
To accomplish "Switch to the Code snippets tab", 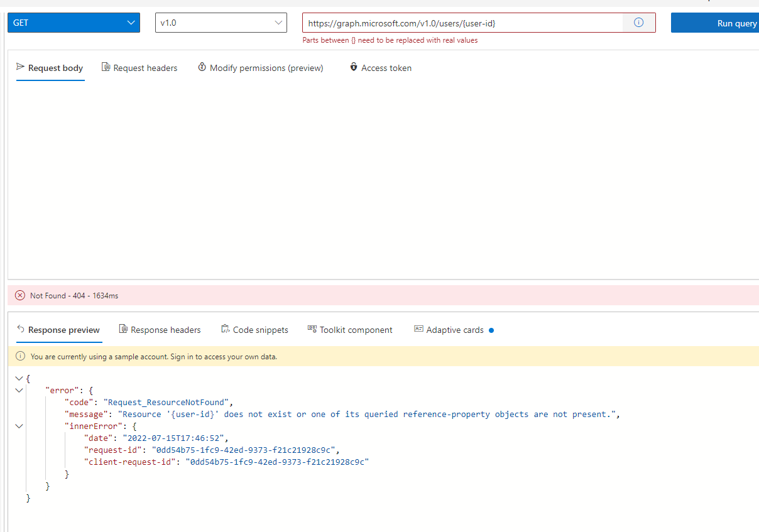I will coord(254,330).
